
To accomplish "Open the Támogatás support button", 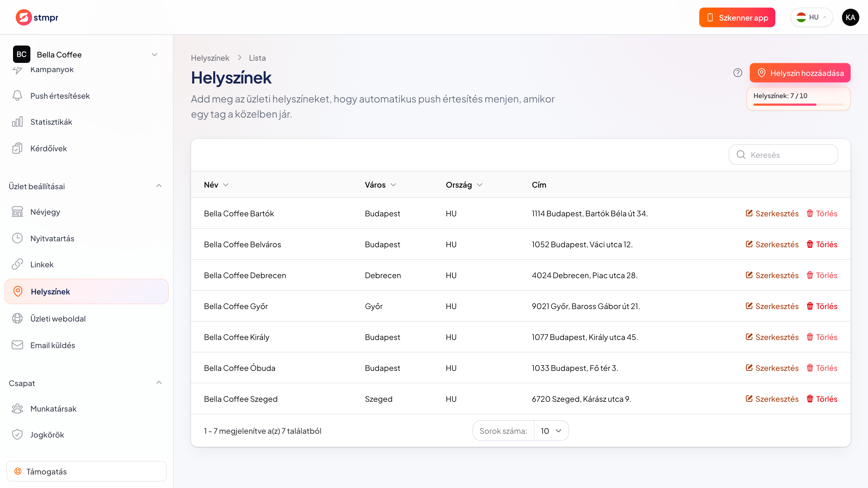I will click(x=87, y=471).
